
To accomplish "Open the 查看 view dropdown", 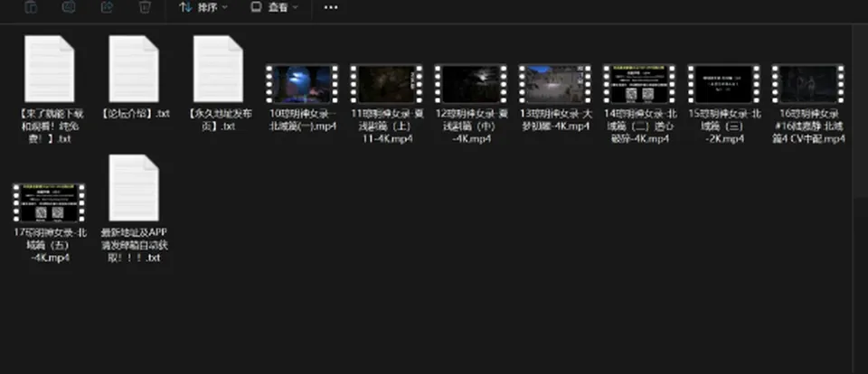I will [x=275, y=7].
